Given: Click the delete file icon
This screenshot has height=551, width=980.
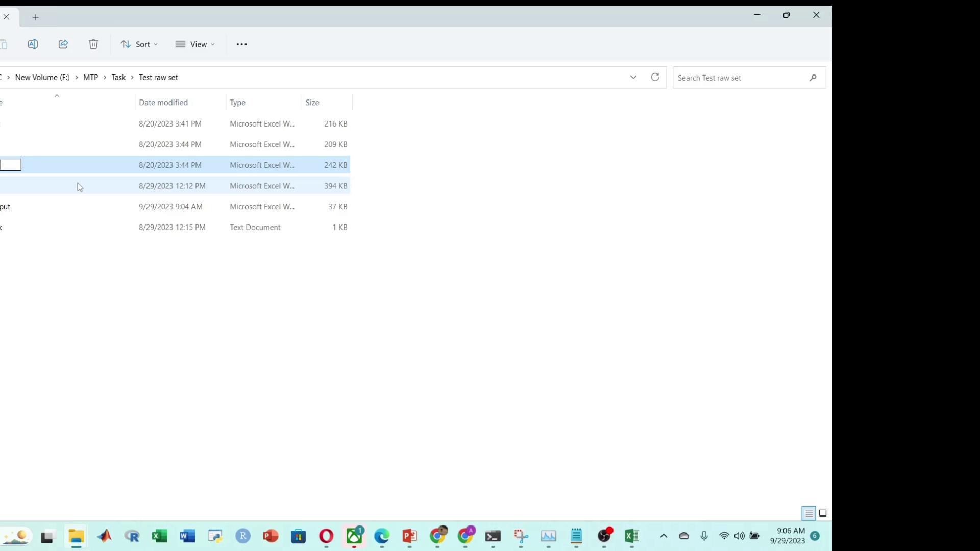Looking at the screenshot, I should click(93, 44).
